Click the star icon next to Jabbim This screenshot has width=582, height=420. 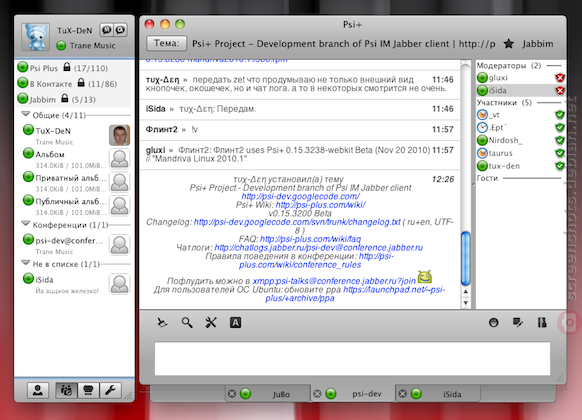click(509, 44)
